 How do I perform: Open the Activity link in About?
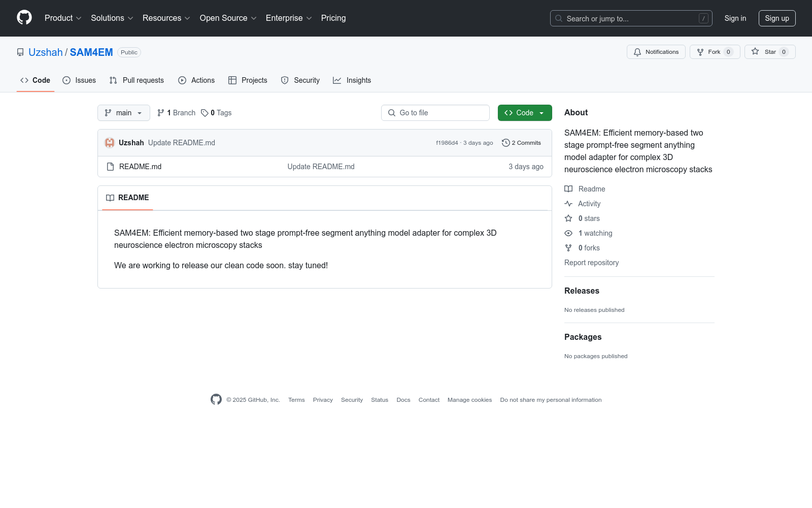coord(583,204)
